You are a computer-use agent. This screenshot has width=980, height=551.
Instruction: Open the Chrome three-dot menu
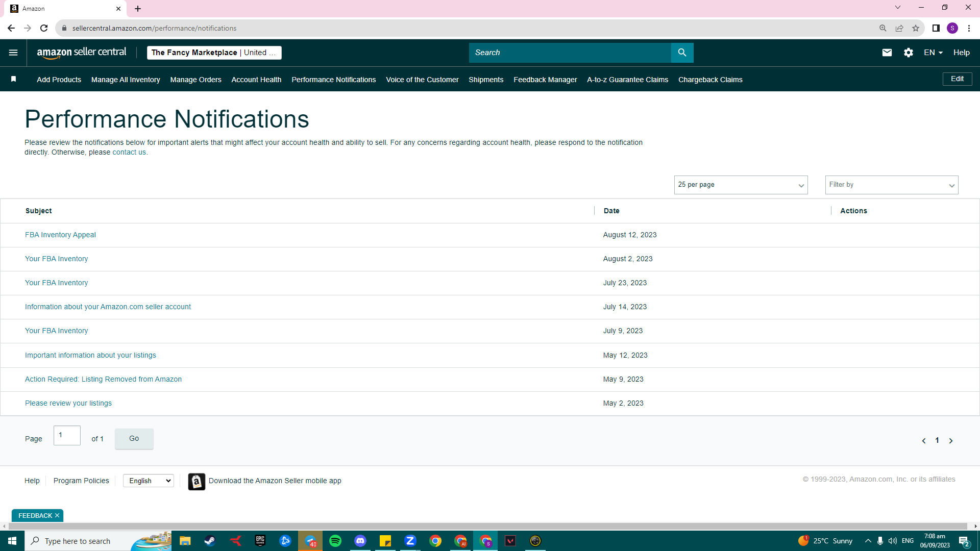pyautogui.click(x=969, y=28)
